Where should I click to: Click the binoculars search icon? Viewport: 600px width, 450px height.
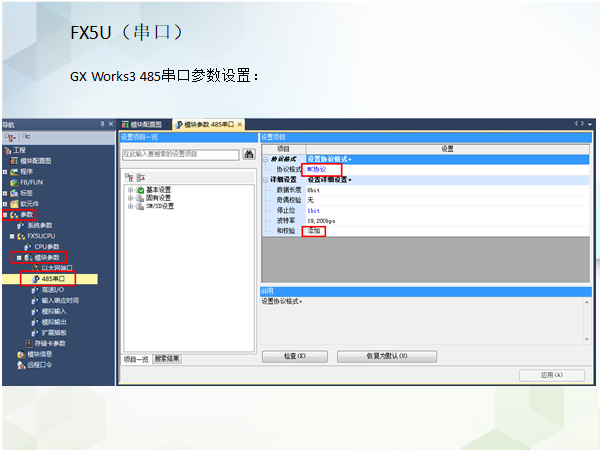(x=249, y=155)
